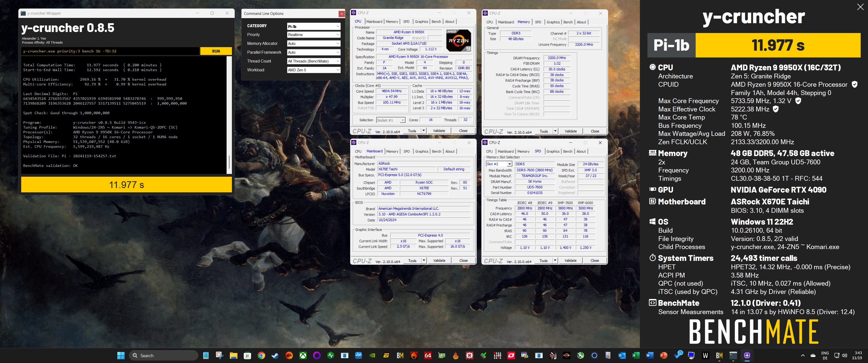
Task: Open Notepad from the taskbar
Action: click(206, 355)
